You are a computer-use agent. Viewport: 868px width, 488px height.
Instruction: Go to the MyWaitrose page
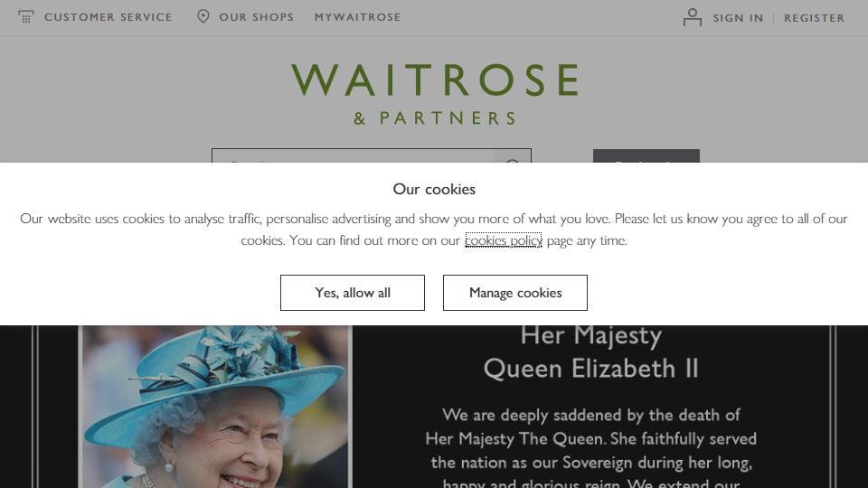[x=358, y=17]
